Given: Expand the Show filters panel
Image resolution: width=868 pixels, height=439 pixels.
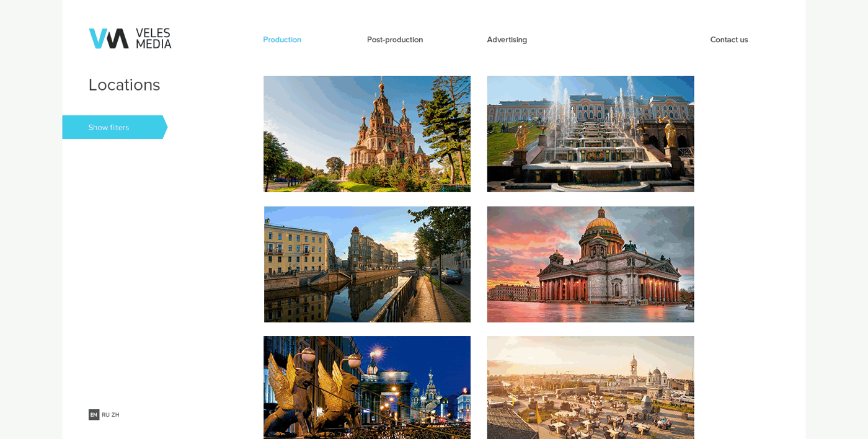Looking at the screenshot, I should tap(109, 127).
